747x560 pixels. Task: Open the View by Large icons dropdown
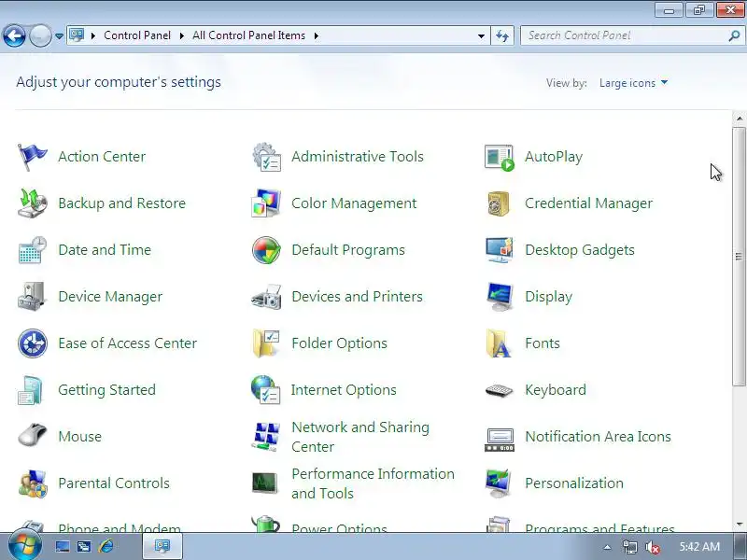(633, 83)
